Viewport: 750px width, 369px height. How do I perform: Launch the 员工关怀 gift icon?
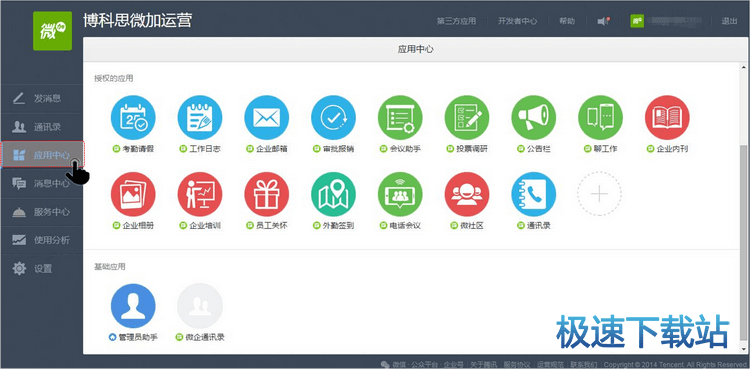(x=266, y=194)
